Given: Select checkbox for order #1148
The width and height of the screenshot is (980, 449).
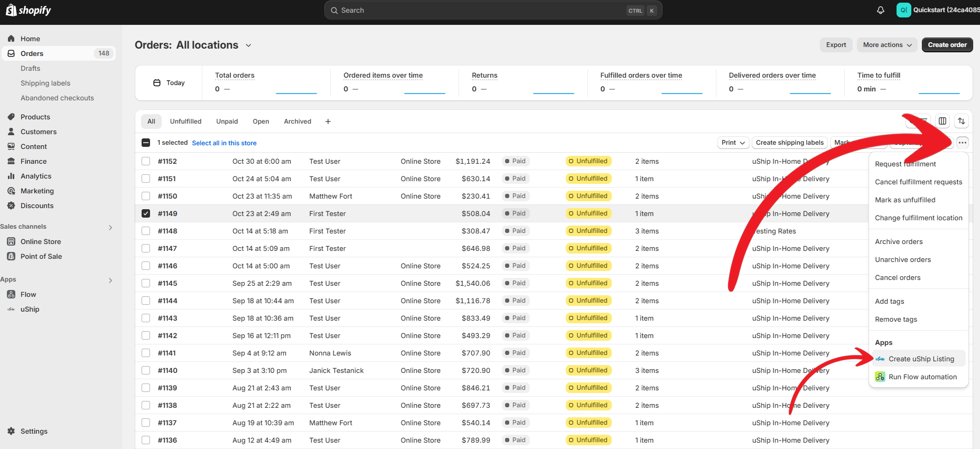Looking at the screenshot, I should [x=146, y=231].
